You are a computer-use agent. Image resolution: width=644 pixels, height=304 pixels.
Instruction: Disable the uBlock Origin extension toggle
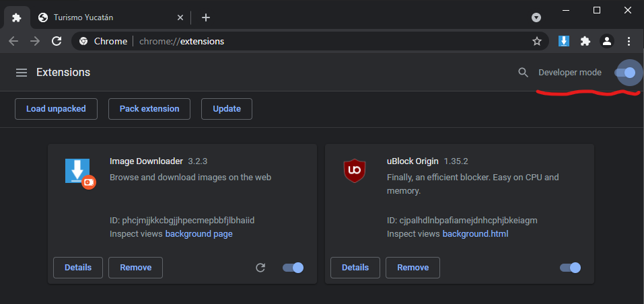pos(571,268)
